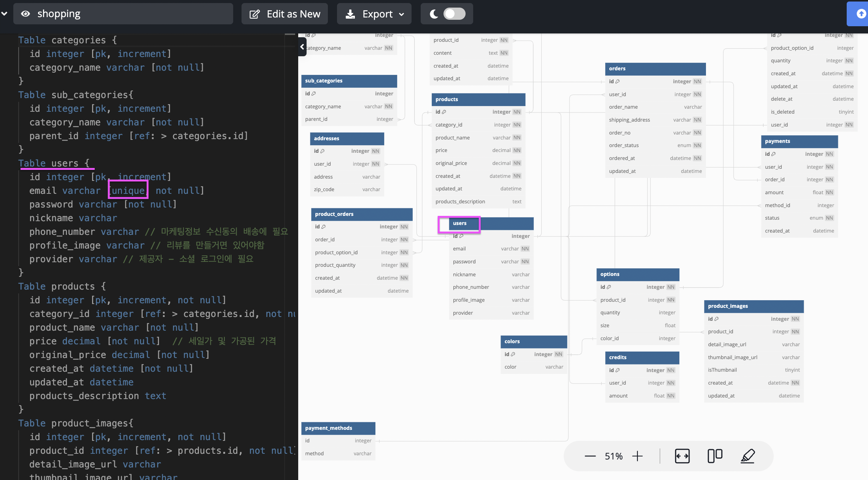868x480 pixels.
Task: Click the Edit as New button
Action: click(x=285, y=14)
